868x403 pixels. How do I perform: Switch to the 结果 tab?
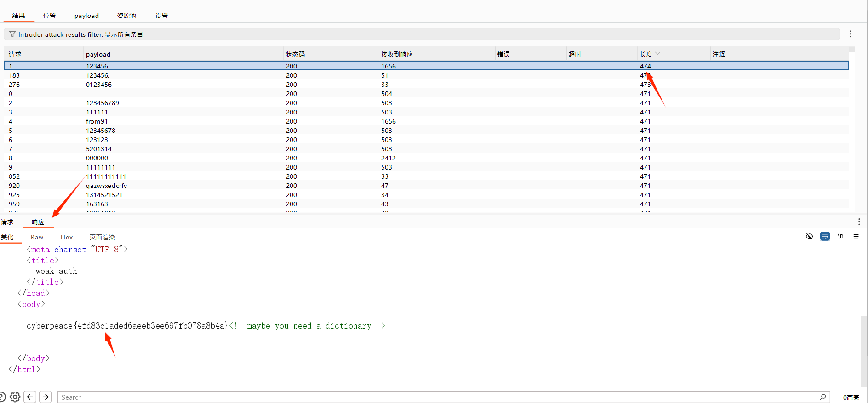tap(19, 16)
